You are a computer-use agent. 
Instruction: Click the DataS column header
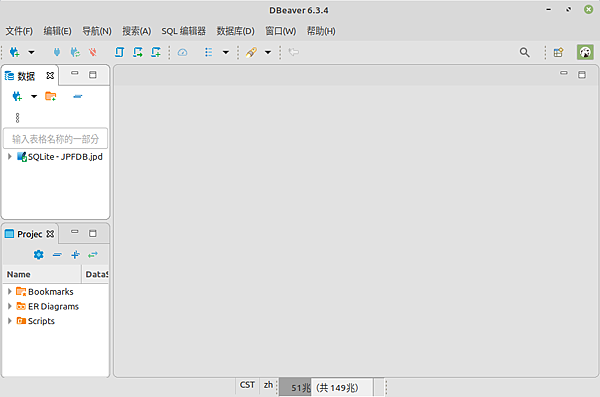[96, 274]
